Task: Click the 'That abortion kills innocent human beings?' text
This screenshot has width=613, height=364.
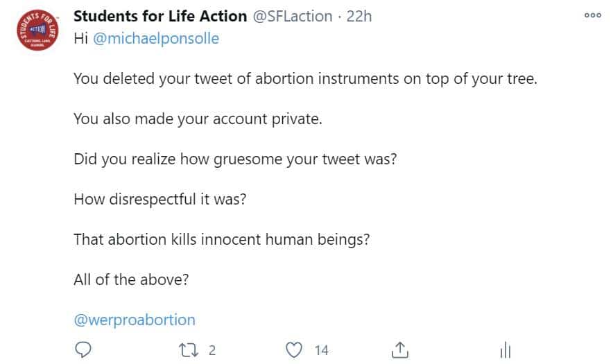Action: (222, 239)
